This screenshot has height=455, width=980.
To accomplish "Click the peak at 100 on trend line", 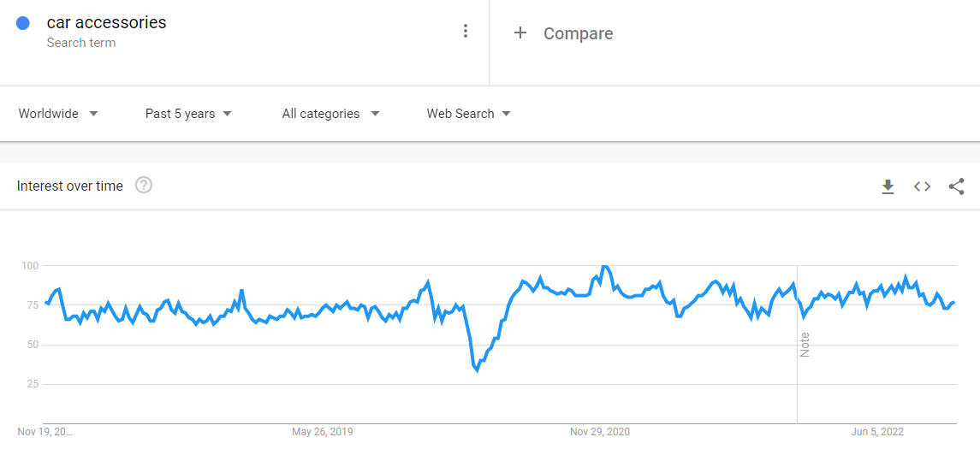I will click(x=604, y=267).
